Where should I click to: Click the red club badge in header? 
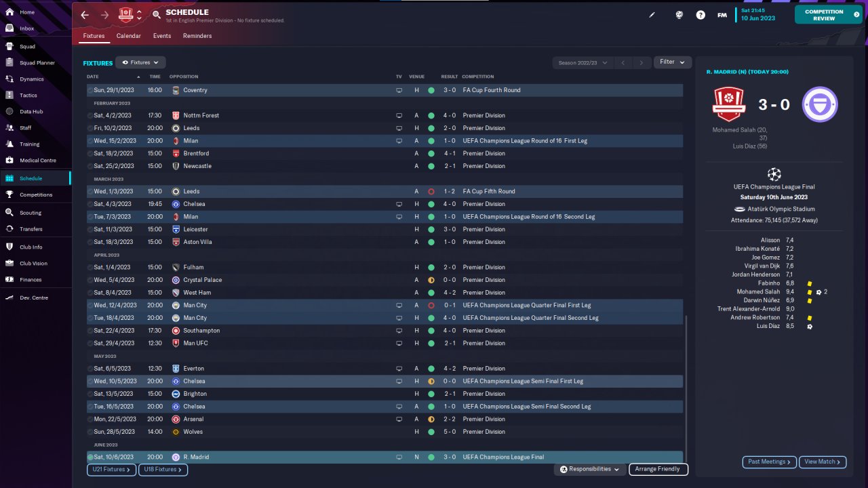click(x=125, y=14)
